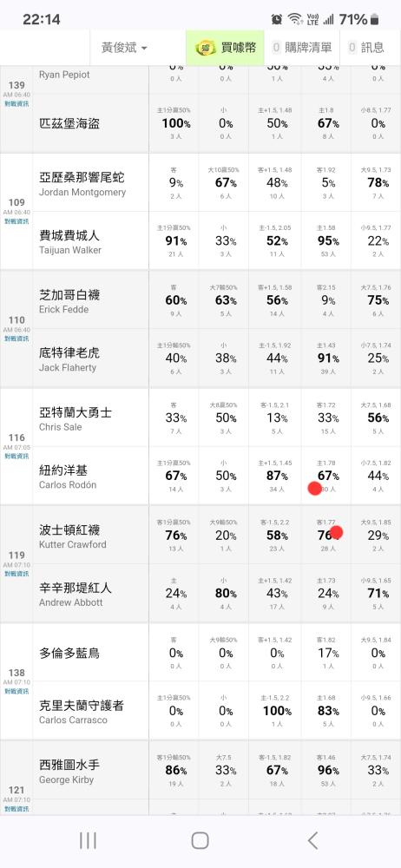
Task: Tap the recent apps navigation icon
Action: pyautogui.click(x=88, y=840)
